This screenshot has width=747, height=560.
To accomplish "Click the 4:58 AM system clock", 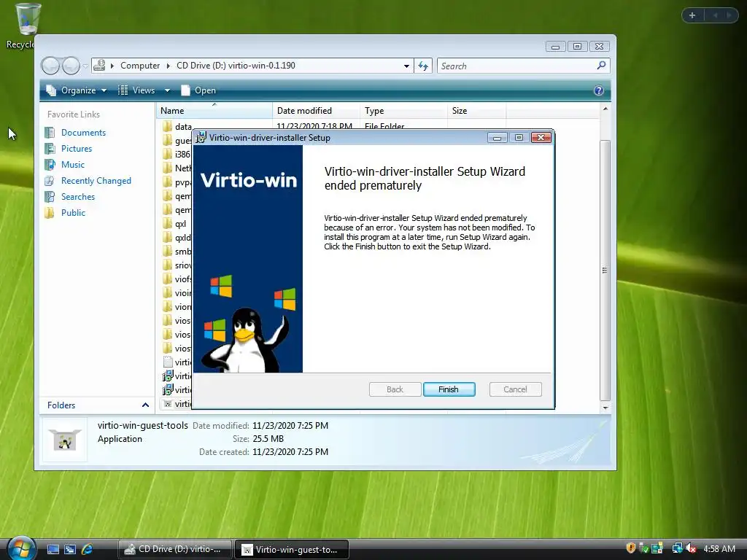I will click(x=719, y=548).
